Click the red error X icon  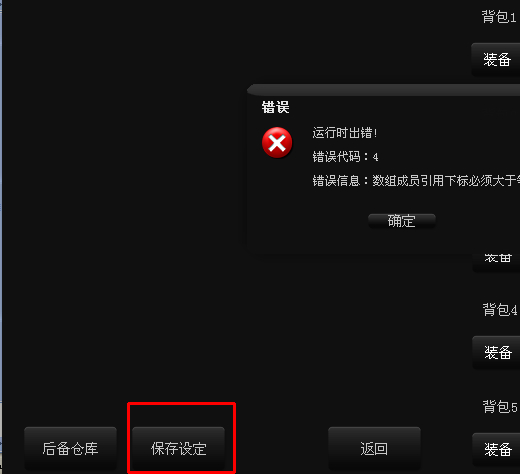tap(277, 143)
